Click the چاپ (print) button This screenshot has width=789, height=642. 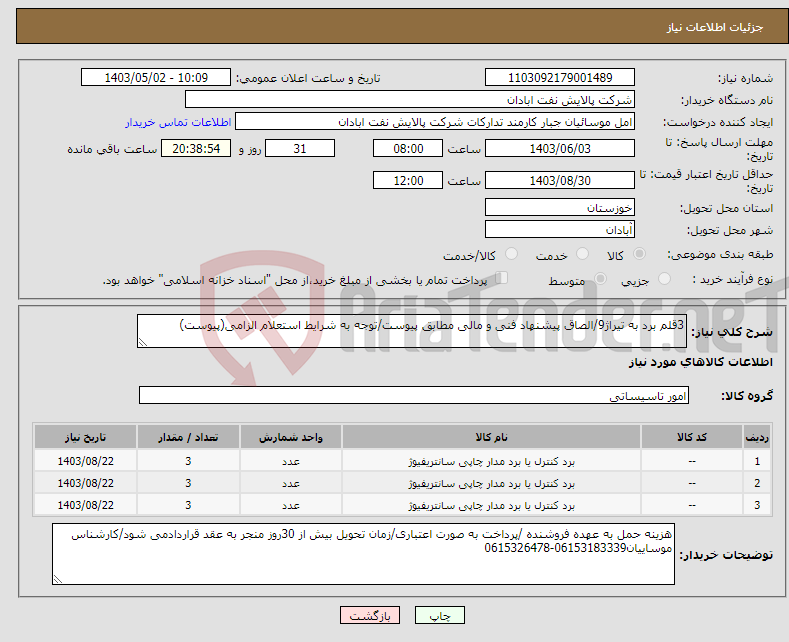click(439, 615)
